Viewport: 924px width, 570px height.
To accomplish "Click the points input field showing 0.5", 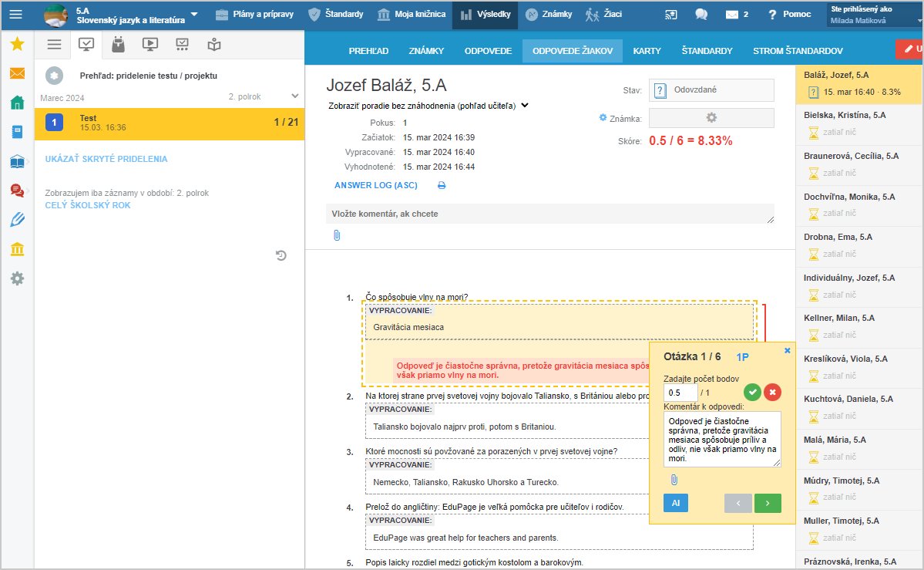I will click(x=680, y=393).
